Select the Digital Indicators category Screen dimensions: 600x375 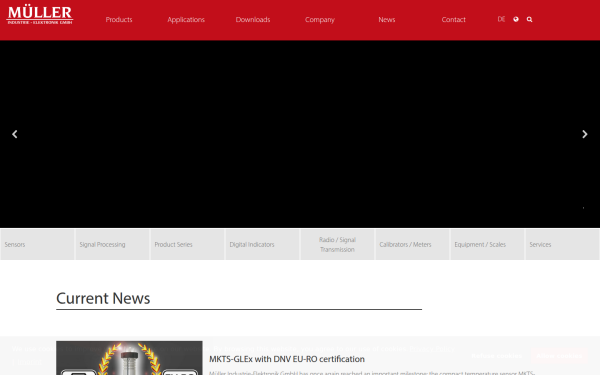point(262,245)
